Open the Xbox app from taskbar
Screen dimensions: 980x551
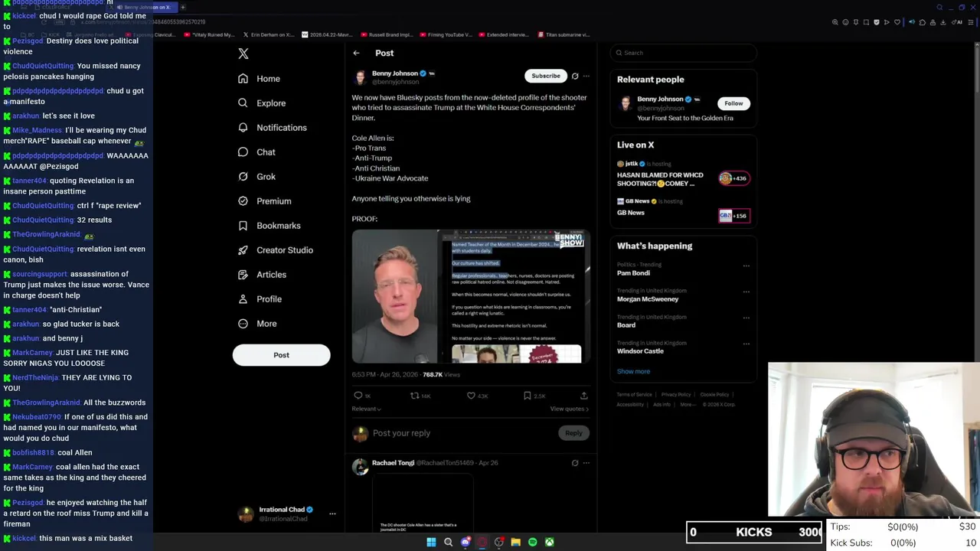[x=549, y=542]
